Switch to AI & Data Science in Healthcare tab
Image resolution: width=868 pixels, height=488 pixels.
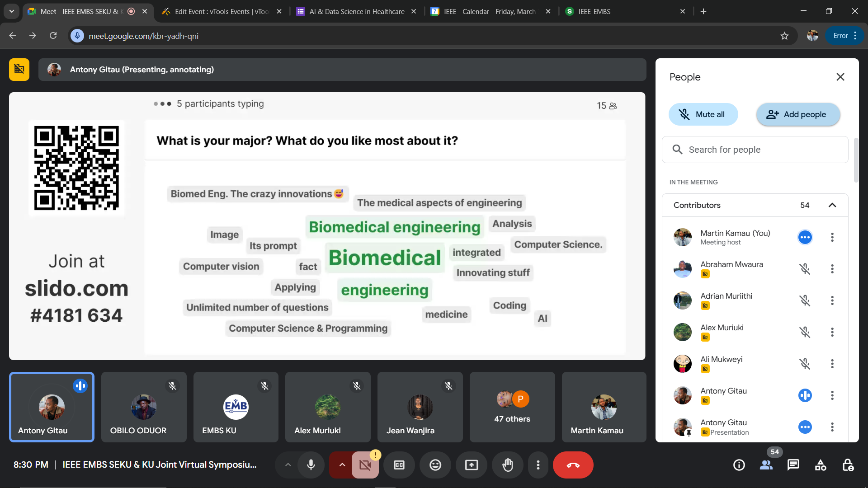coord(357,11)
